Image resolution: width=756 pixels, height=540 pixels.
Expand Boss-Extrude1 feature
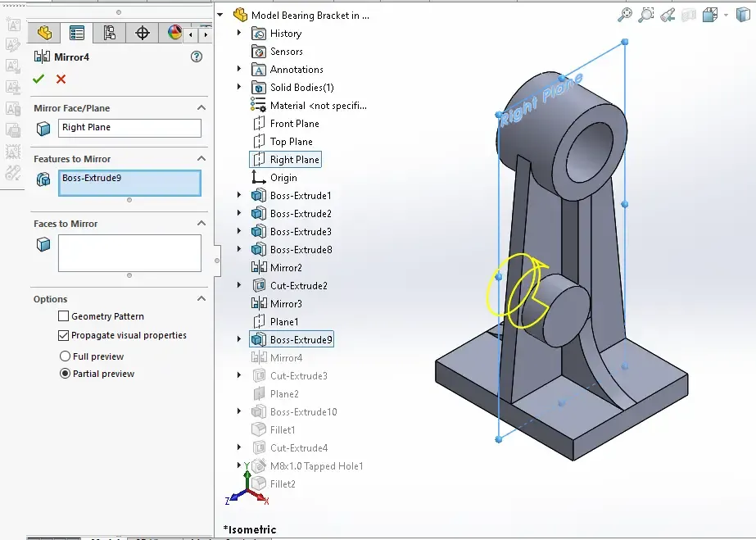pos(239,195)
